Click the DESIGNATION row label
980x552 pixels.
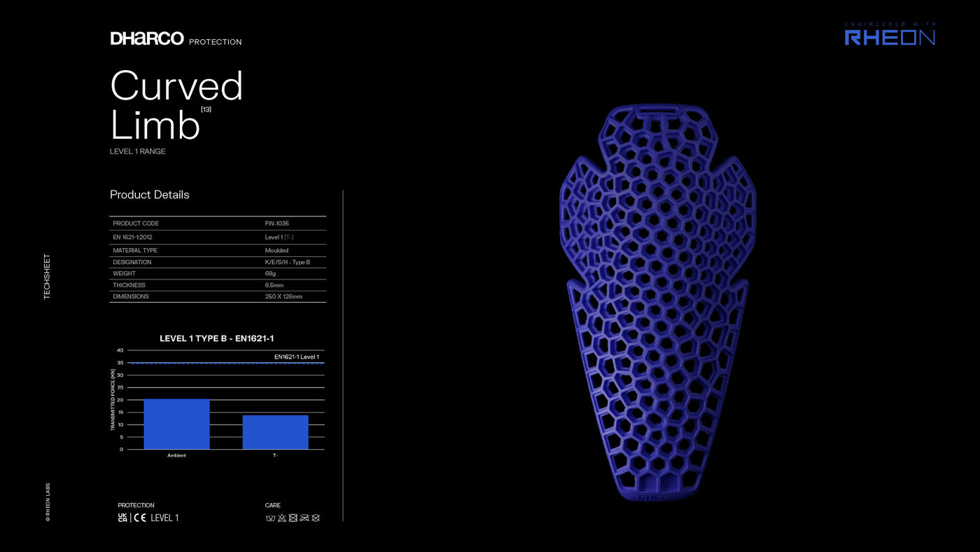tap(132, 262)
